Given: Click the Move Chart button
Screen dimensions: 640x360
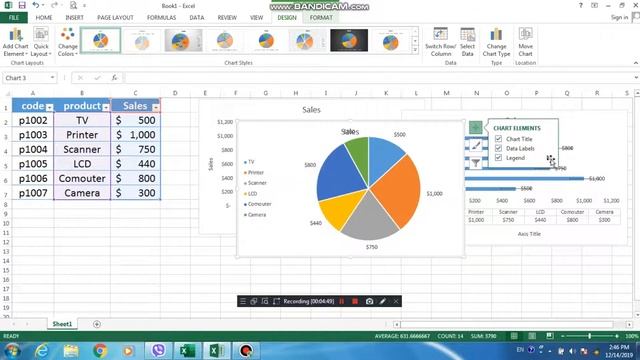Looking at the screenshot, I should 525,42.
